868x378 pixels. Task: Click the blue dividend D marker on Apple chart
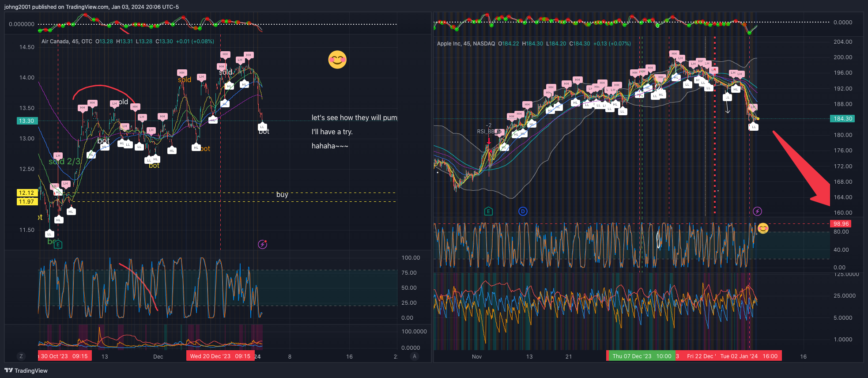tap(523, 211)
